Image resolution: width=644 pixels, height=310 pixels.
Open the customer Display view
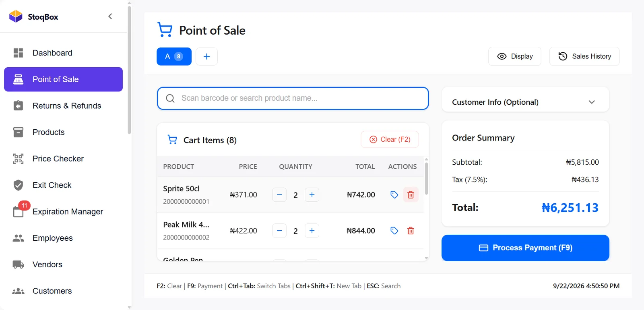[515, 56]
